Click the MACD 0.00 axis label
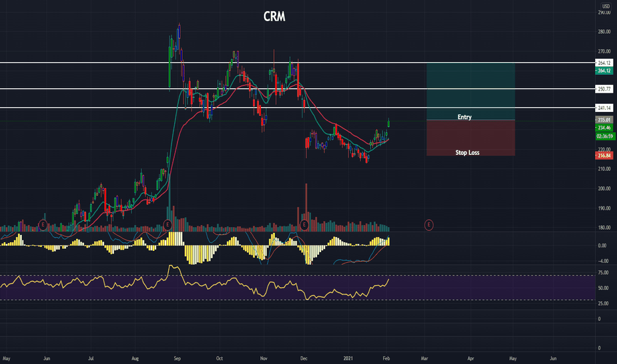617x364 pixels. coord(602,246)
